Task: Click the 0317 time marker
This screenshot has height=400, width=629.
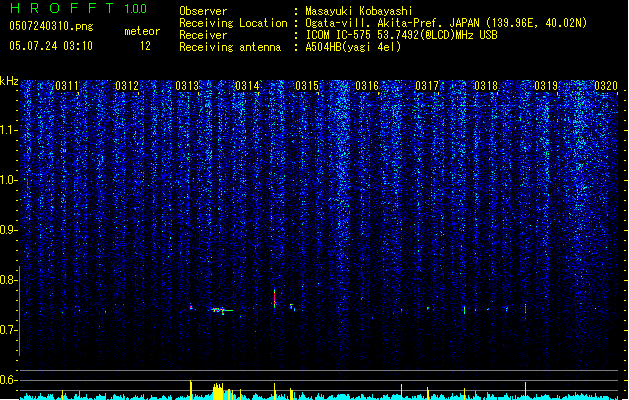Action: (x=427, y=86)
